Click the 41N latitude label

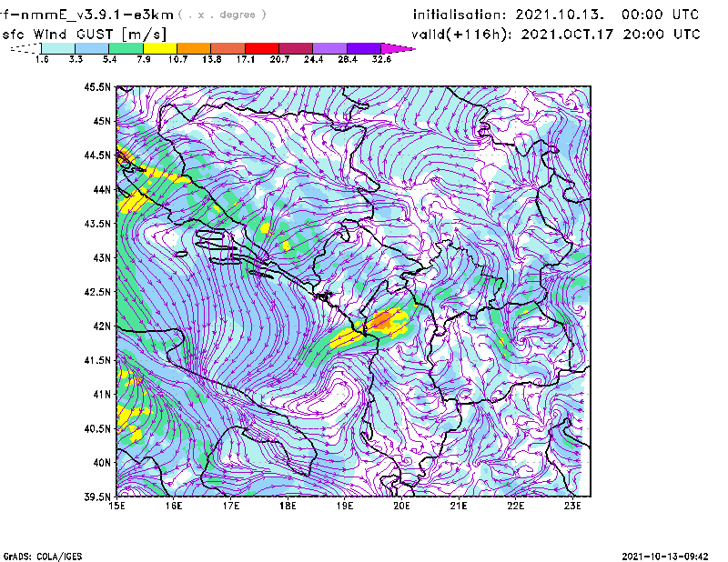coord(102,395)
